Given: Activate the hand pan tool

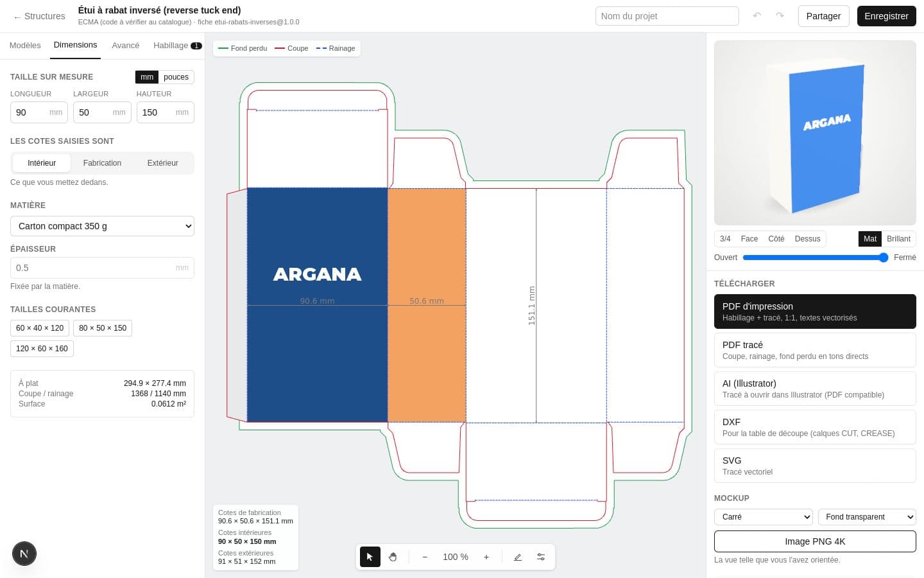Looking at the screenshot, I should coord(393,557).
